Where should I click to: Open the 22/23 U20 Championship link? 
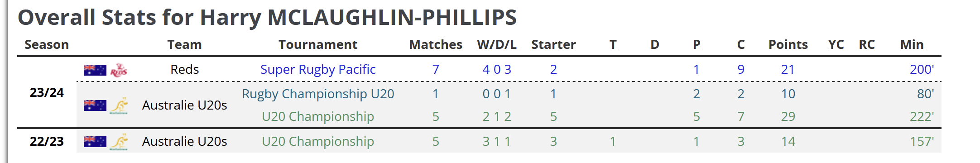318,141
